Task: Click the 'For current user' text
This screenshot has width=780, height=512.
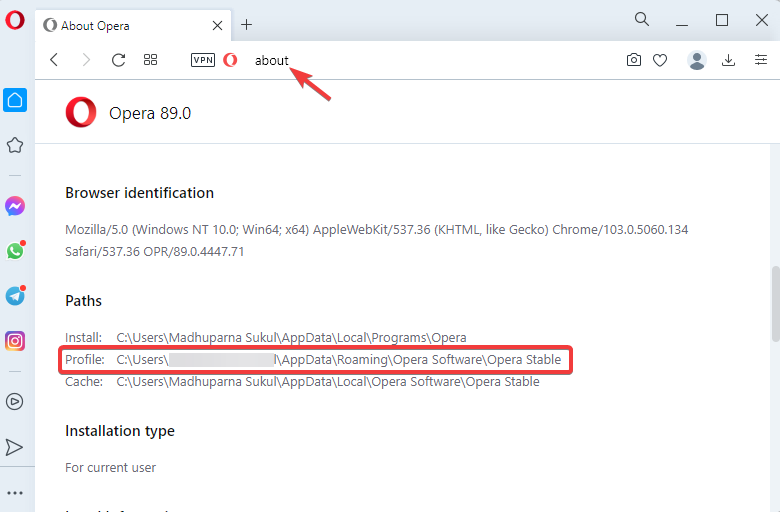Action: (x=110, y=467)
